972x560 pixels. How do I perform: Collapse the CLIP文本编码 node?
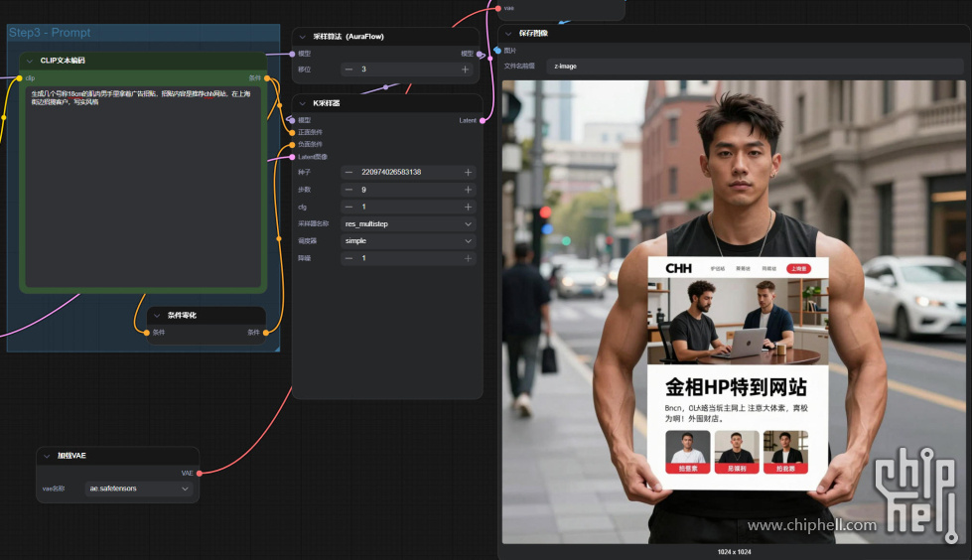[x=30, y=61]
